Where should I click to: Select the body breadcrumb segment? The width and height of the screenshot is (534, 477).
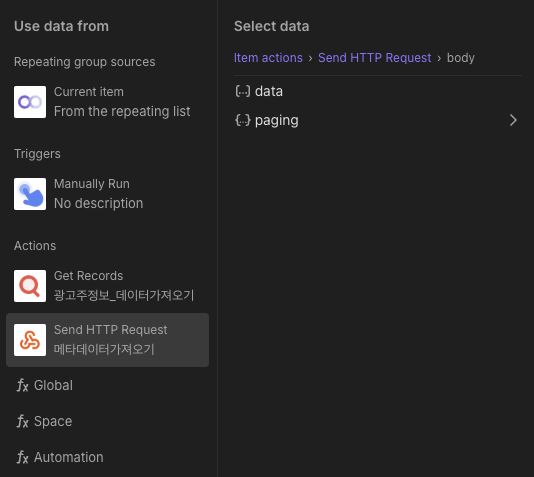tap(460, 58)
